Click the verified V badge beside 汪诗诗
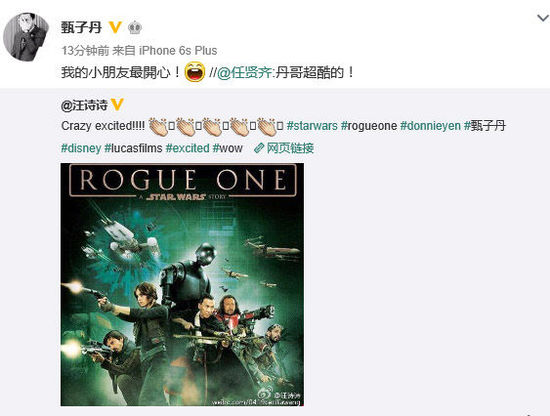Image resolution: width=550 pixels, height=416 pixels. click(x=117, y=105)
